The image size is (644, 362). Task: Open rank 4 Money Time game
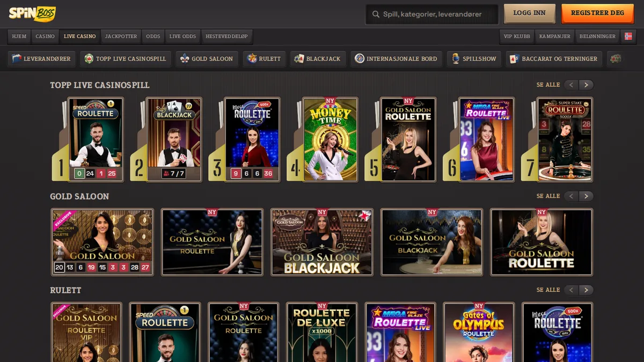pos(331,139)
